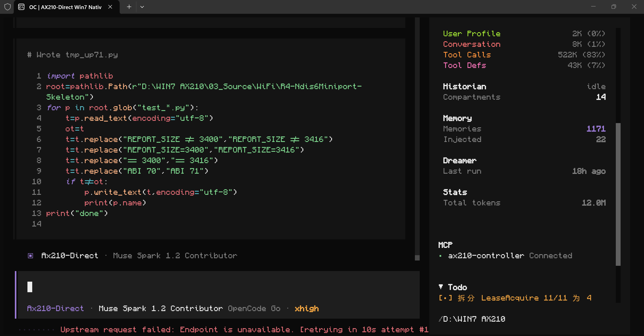Focus the prompt input field with the cursor
Image resolution: width=644 pixels, height=336 pixels.
pos(219,287)
